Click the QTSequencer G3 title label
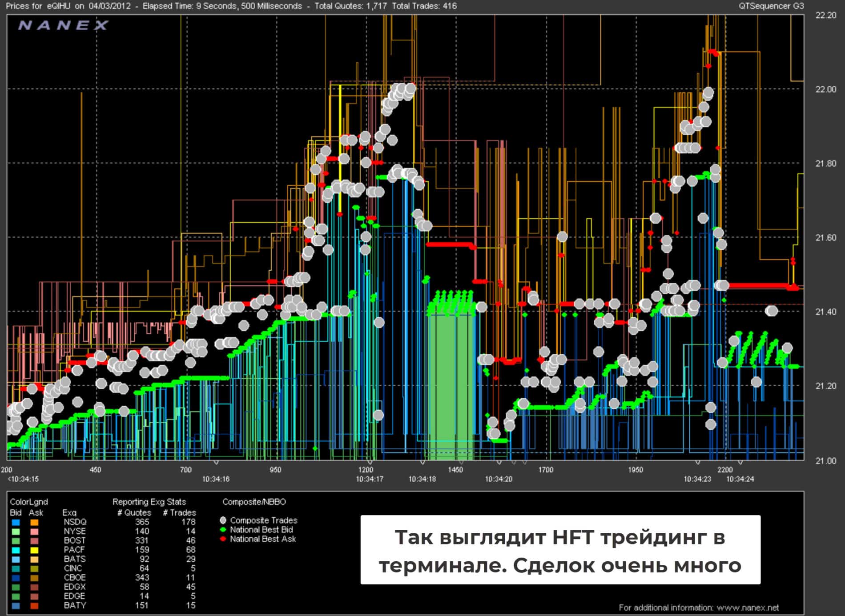The height and width of the screenshot is (616, 845). coord(771,6)
